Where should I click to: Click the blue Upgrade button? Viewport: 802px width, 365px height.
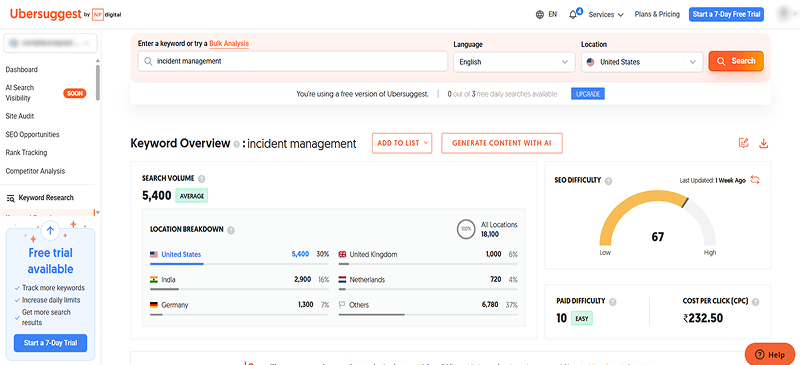pos(588,94)
